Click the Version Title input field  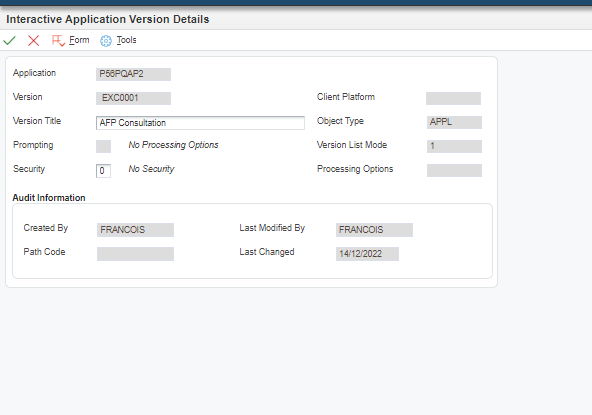[200, 123]
